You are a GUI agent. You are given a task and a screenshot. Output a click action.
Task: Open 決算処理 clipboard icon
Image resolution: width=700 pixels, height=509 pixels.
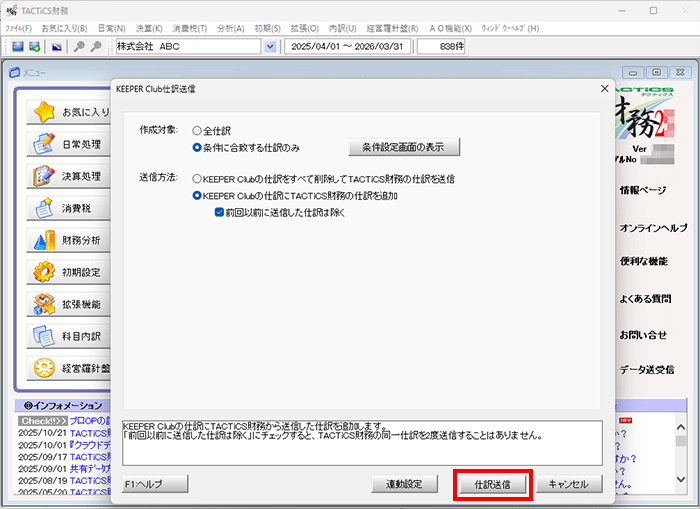pos(44,176)
